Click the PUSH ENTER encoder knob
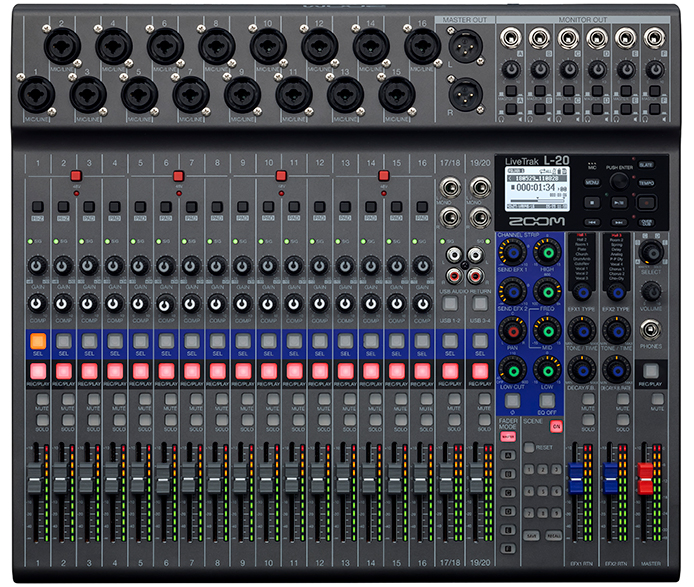 [619, 181]
